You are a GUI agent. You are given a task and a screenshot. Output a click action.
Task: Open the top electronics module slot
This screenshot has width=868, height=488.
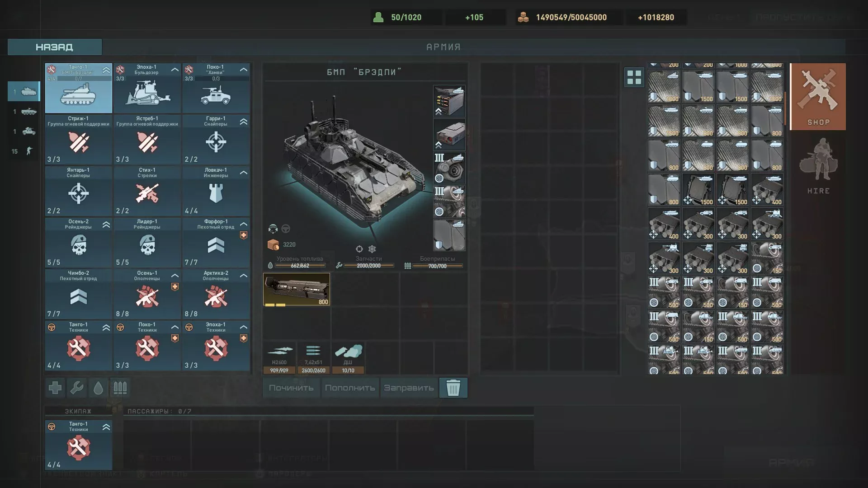click(x=449, y=101)
